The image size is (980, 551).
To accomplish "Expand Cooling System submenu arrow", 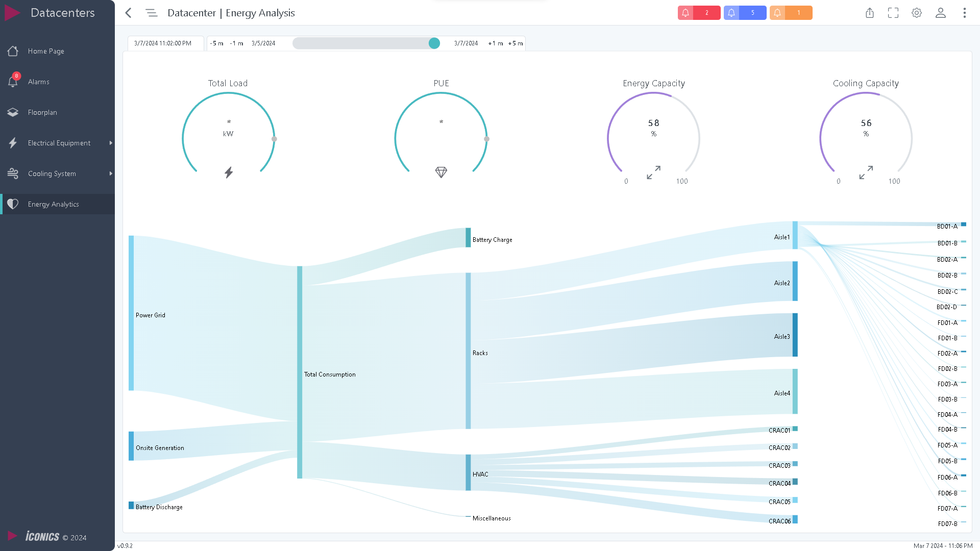I will coord(111,173).
